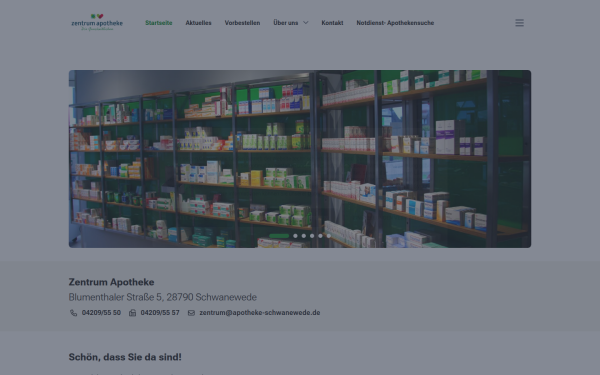Viewport: 600px width, 375px height.
Task: Click the envelope email icon
Action: coord(191,313)
